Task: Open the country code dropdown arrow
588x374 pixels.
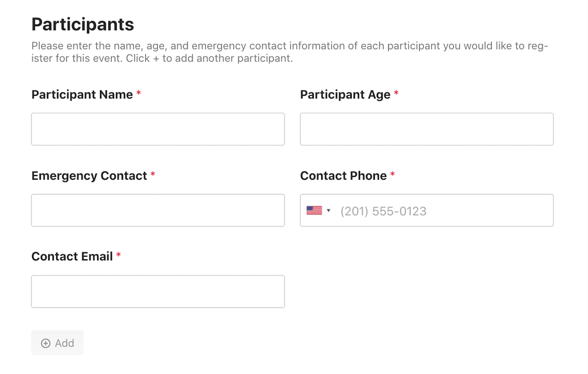Action: 329,210
